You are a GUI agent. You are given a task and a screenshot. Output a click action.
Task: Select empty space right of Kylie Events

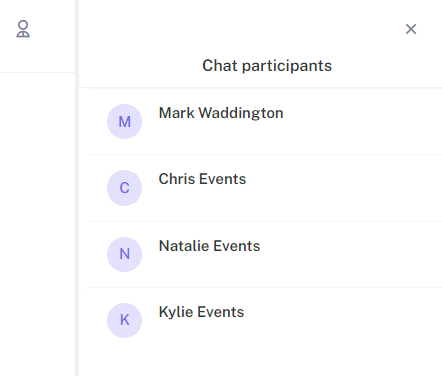pyautogui.click(x=343, y=320)
